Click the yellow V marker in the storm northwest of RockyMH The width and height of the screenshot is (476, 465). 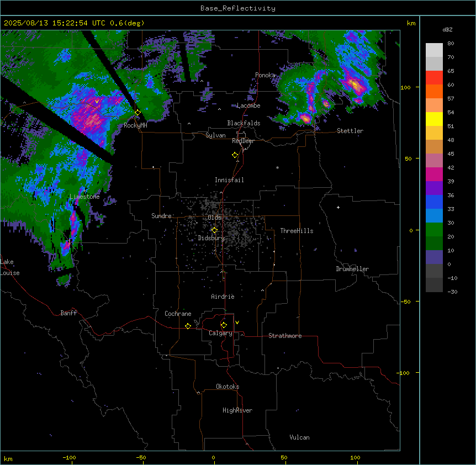[97, 102]
